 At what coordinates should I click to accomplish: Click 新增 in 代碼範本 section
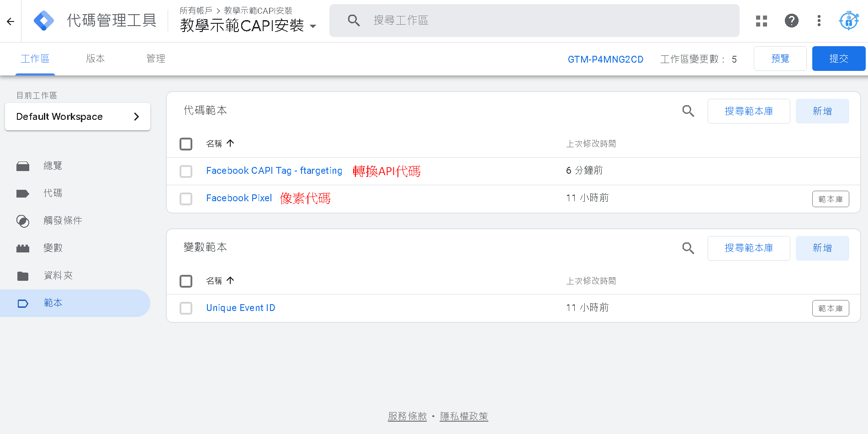pyautogui.click(x=822, y=111)
